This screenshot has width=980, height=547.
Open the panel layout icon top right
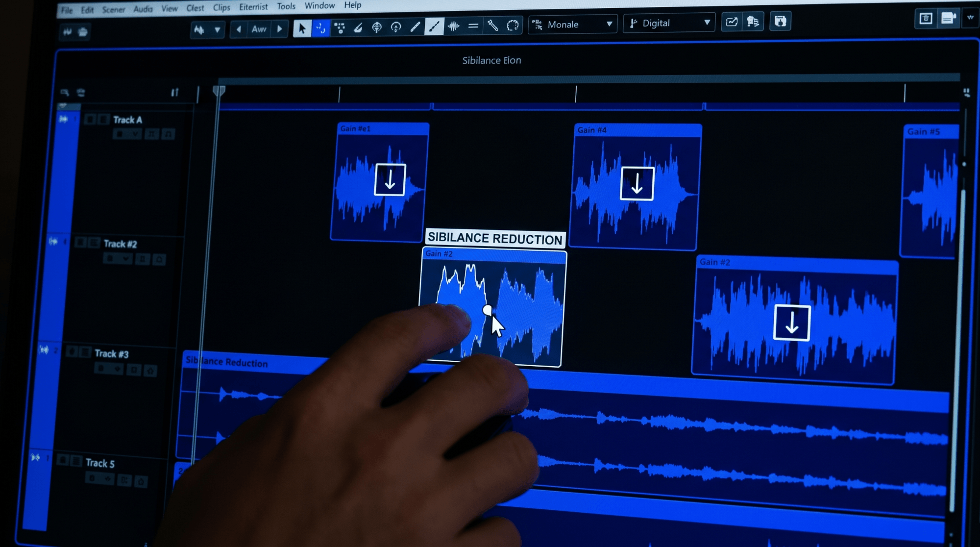click(x=926, y=19)
